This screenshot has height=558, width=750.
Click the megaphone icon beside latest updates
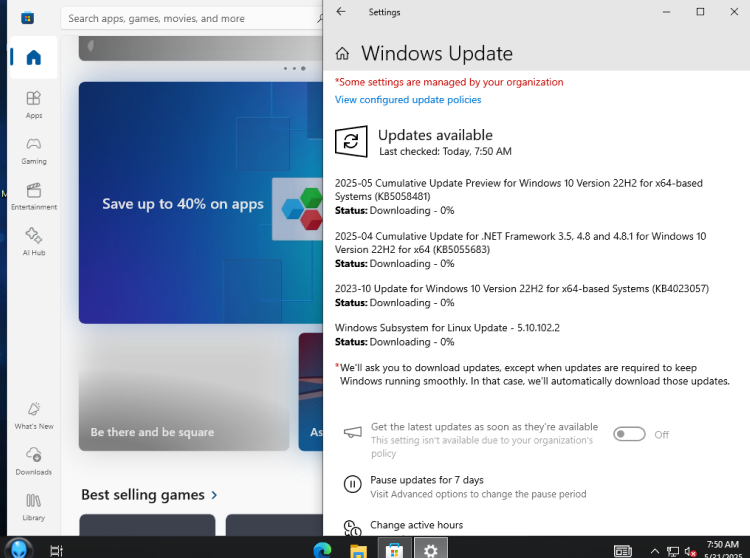pyautogui.click(x=353, y=433)
